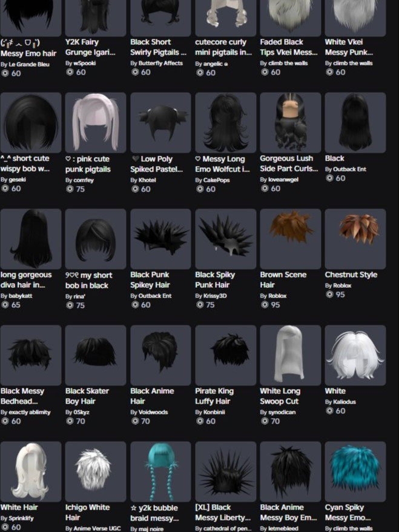Open creator Kaliodus profile link
This screenshot has width=399, height=532.
click(345, 402)
